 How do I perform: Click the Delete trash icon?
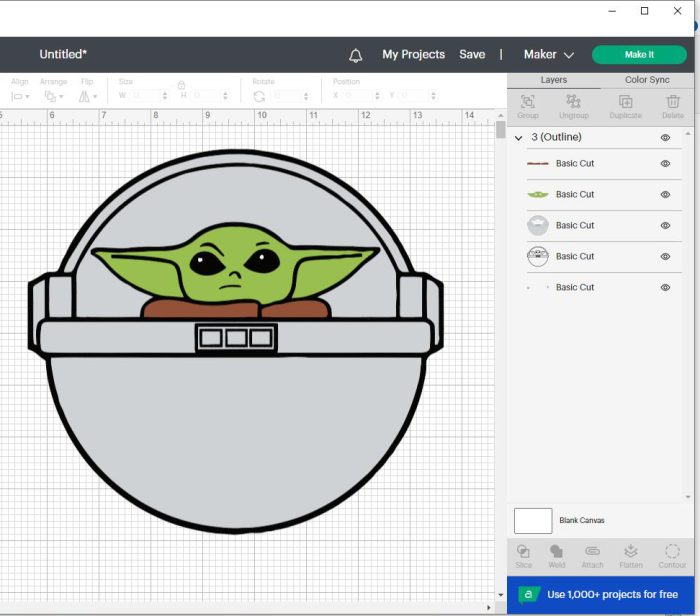click(x=673, y=102)
